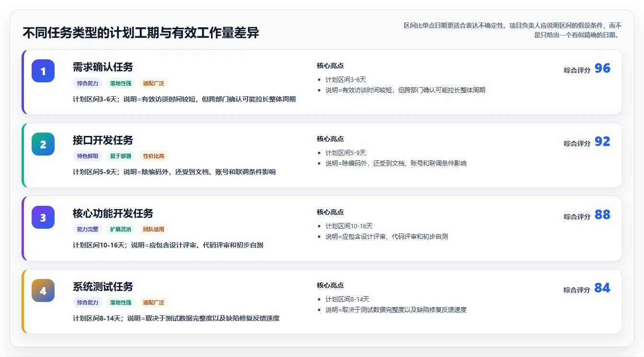Open the 系统测试任务 card title
Viewport: 644px width, 357px height.
coord(103,287)
